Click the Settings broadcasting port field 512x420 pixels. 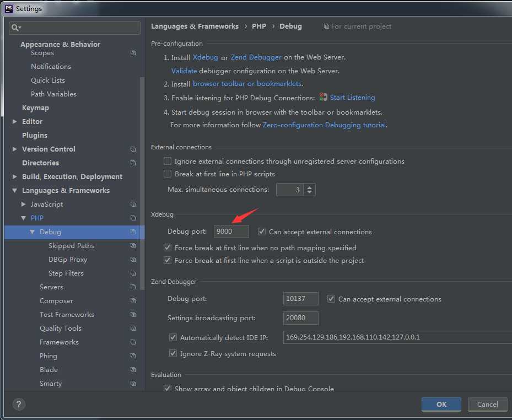pos(301,318)
